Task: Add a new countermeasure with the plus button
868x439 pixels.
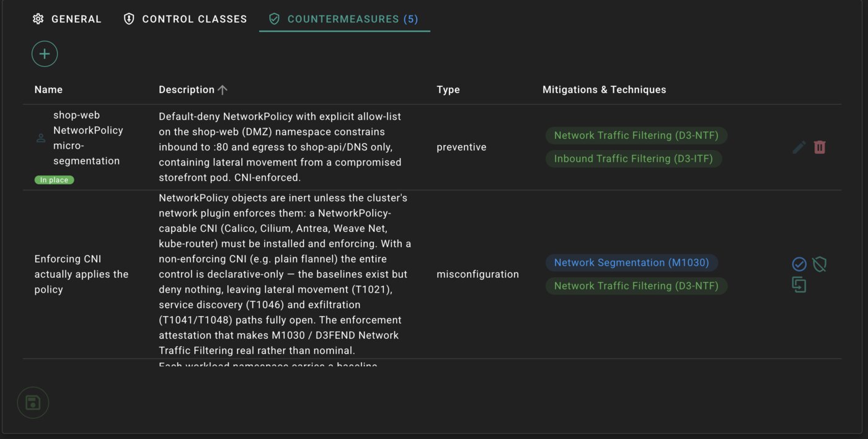Action: (x=45, y=54)
